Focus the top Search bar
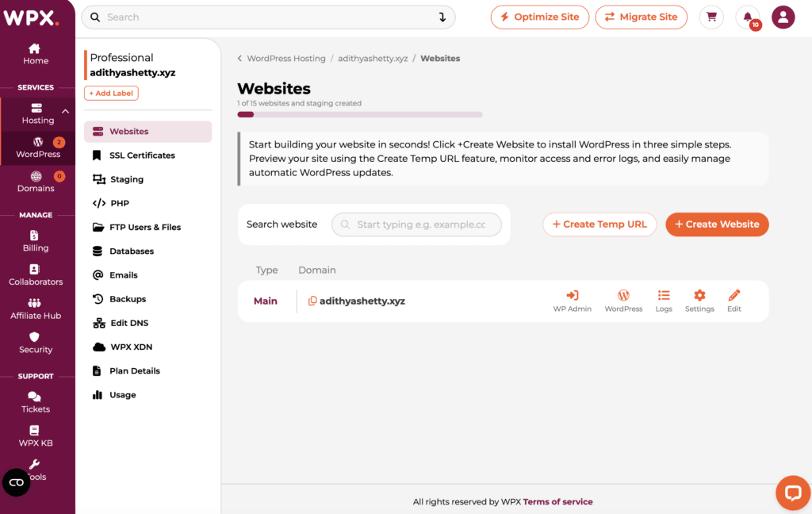The height and width of the screenshot is (514, 812). click(268, 17)
